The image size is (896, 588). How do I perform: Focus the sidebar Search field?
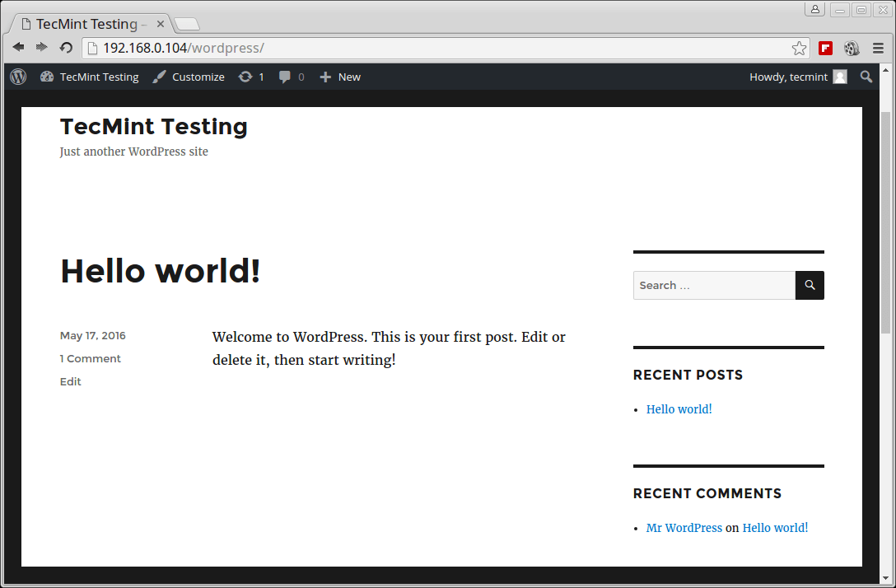(714, 285)
